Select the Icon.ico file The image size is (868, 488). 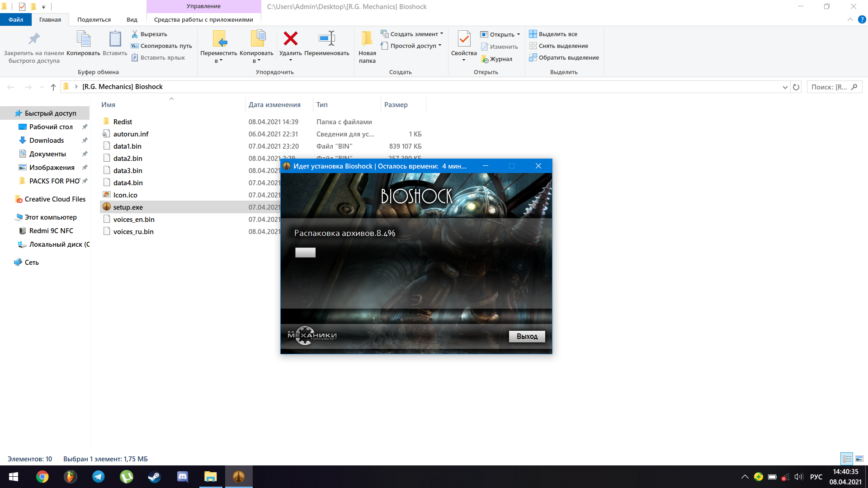125,195
